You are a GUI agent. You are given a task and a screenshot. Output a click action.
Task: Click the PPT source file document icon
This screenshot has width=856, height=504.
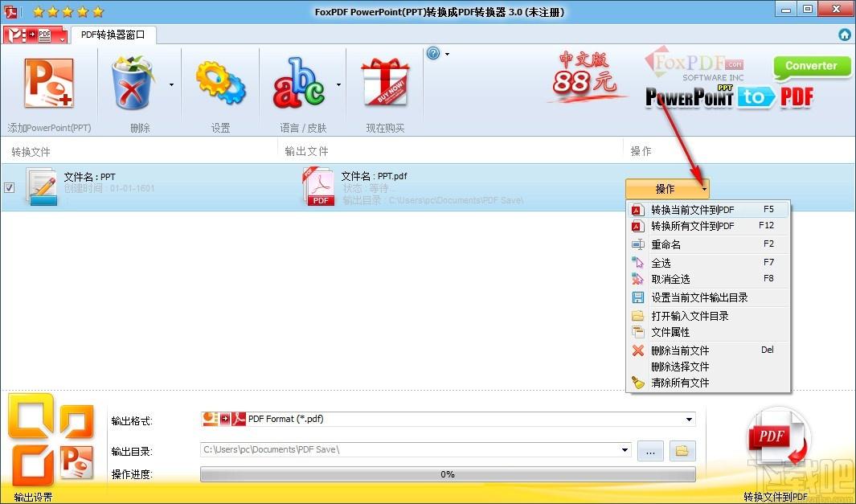pos(42,186)
